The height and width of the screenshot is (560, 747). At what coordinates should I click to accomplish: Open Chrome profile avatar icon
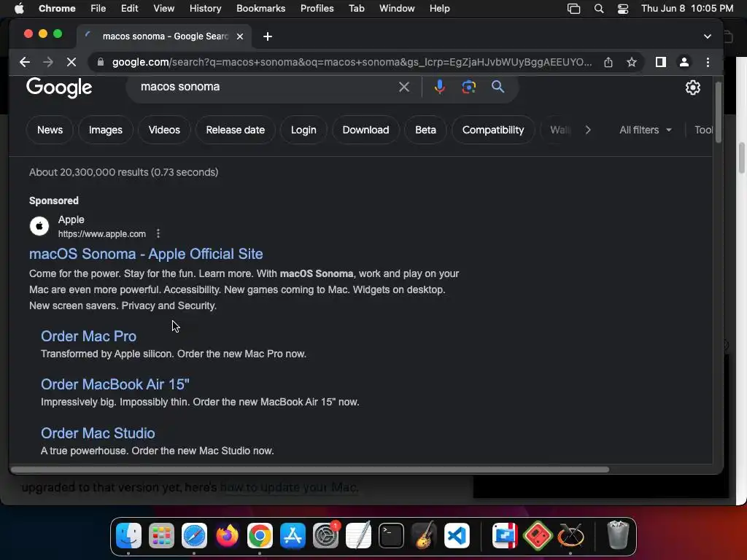(684, 62)
